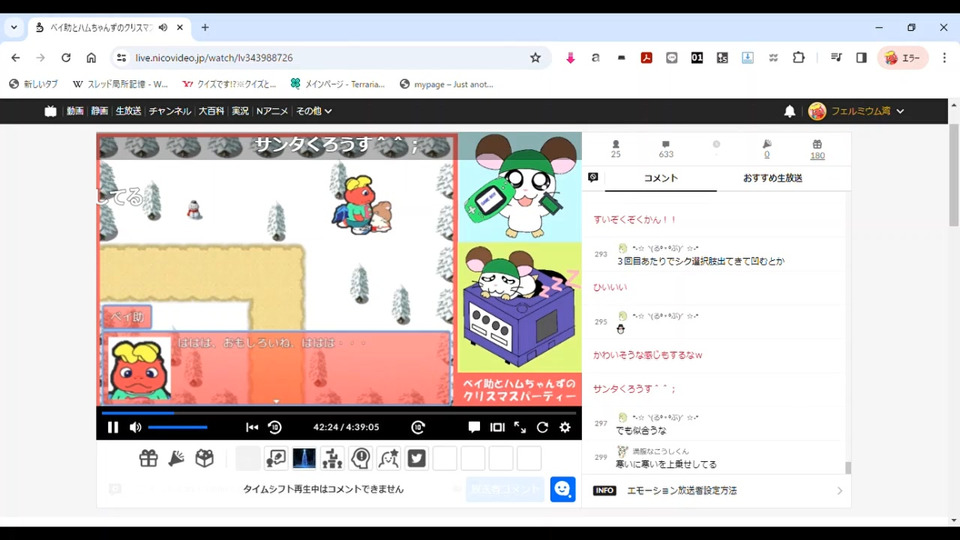Open the notifications bell
Screen dimensions: 960x540
tap(790, 111)
